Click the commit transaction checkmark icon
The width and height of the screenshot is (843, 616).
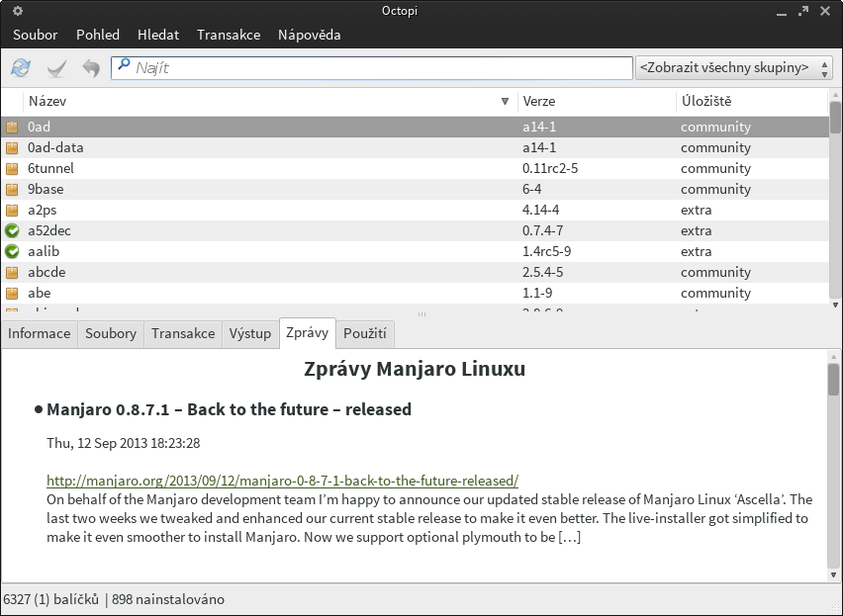(56, 68)
